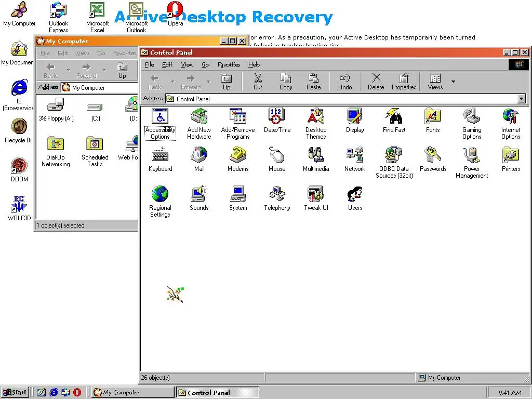Open the Modems icon
The height and width of the screenshot is (399, 532).
click(x=238, y=159)
